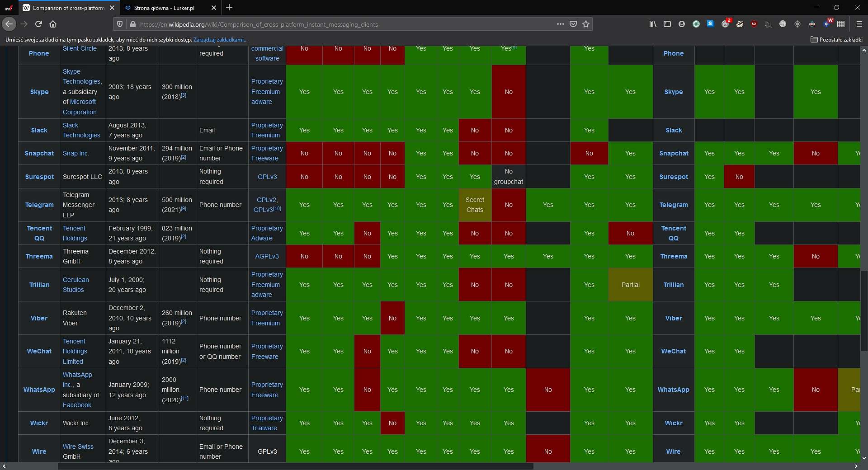Click the AGPLv3 license link
Screen dimensions: 868x470
267,256
